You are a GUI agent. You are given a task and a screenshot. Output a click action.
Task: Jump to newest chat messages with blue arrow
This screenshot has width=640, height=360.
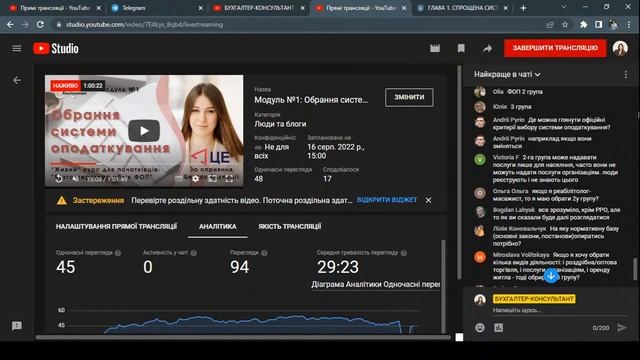tap(551, 276)
